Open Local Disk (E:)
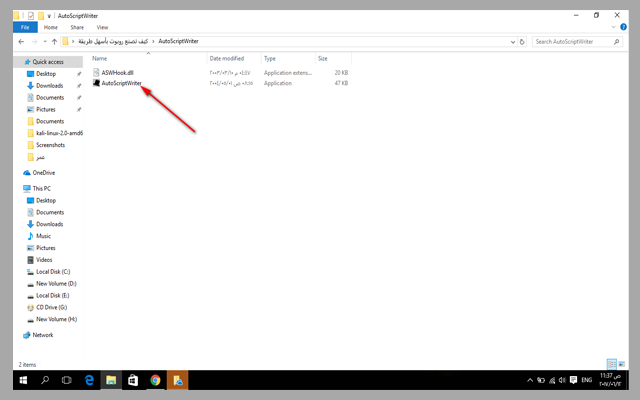Viewport: 640px width, 400px height. (x=53, y=295)
